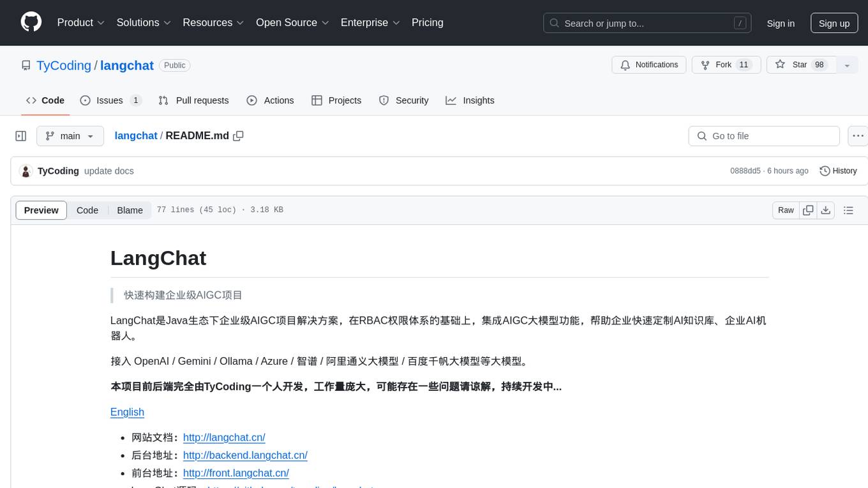This screenshot has width=868, height=488.
Task: Open the GitHub homepage logo
Action: point(31,22)
